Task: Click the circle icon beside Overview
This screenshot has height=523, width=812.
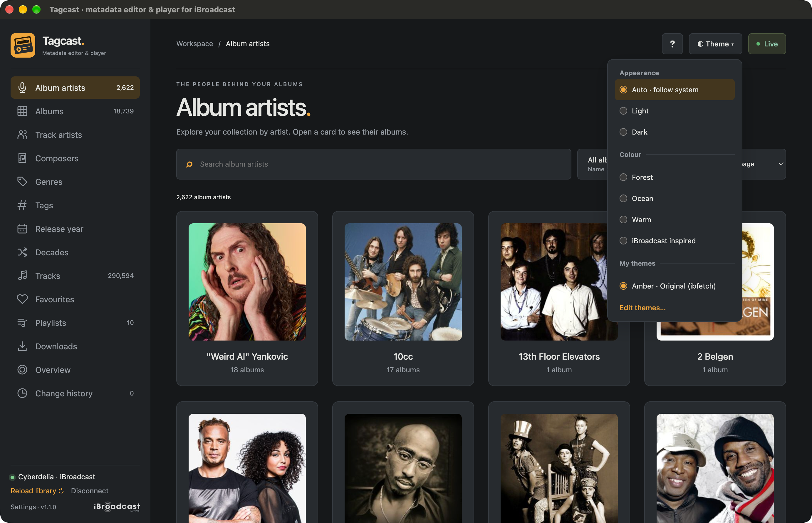Action: [x=22, y=370]
